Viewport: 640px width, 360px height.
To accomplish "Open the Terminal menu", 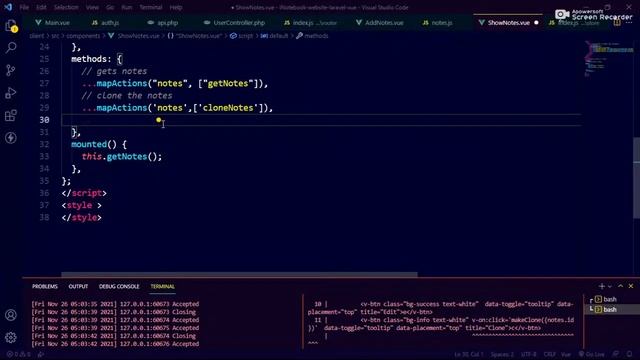I will pyautogui.click(x=151, y=7).
